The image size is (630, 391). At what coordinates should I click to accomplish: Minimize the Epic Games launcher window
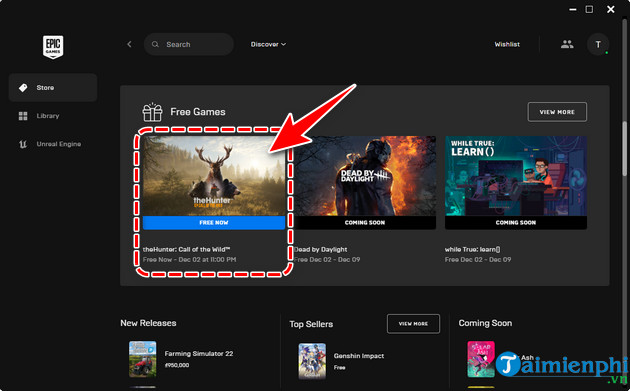coord(573,9)
